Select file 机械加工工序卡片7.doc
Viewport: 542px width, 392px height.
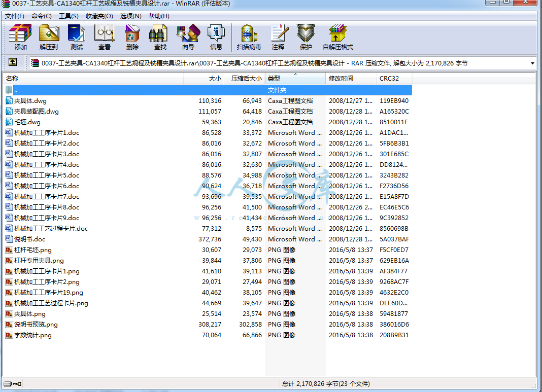[47, 197]
